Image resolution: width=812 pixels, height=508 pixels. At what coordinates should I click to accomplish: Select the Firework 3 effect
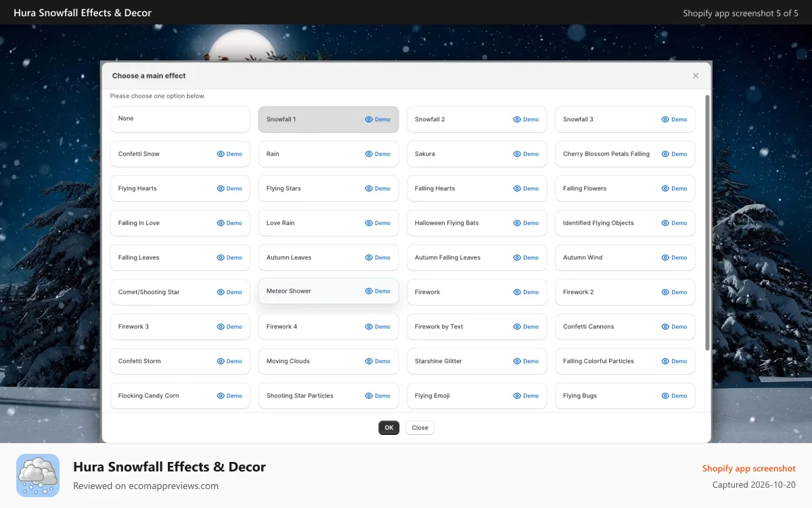180,326
